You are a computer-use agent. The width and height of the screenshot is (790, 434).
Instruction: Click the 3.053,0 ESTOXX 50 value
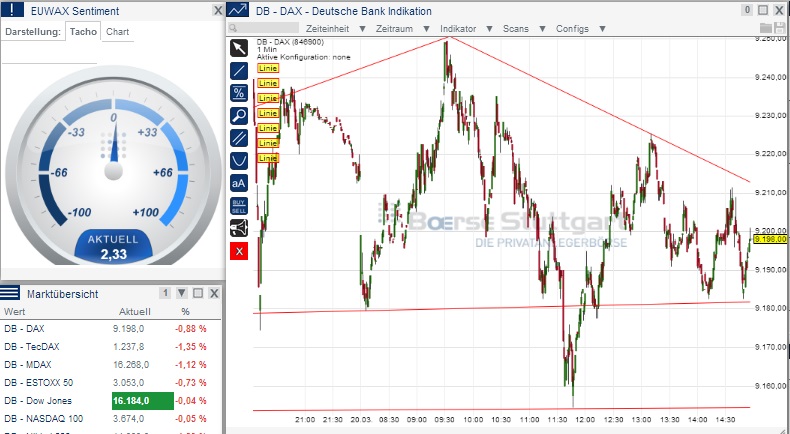tap(128, 383)
